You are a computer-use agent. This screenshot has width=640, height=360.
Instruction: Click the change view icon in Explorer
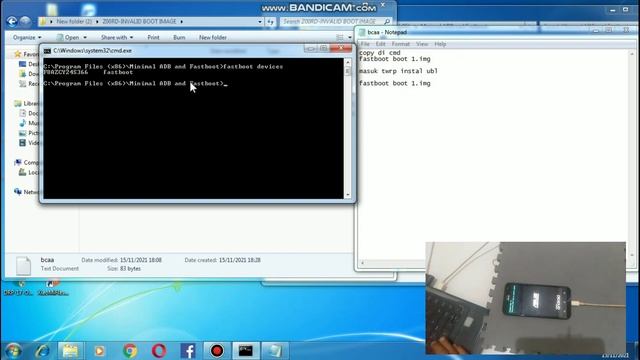[340, 37]
